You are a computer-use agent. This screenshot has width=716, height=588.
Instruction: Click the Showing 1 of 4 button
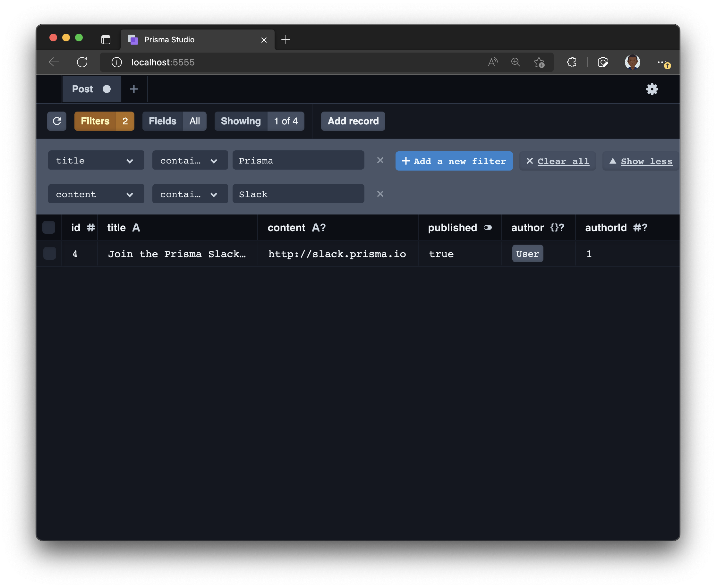[x=260, y=121]
